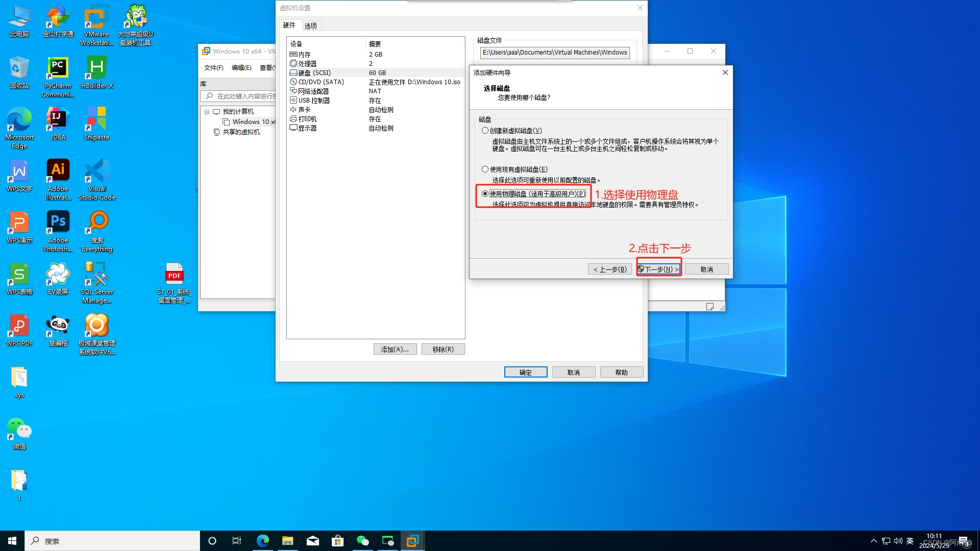Select the USB 控制器 device
The image size is (980, 551).
point(313,101)
